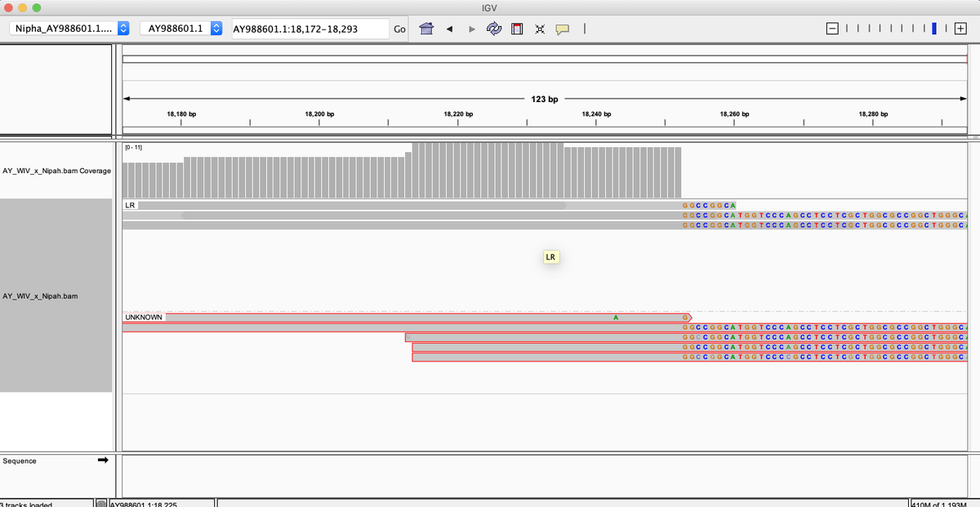980x507 pixels.
Task: Click the AY_WIV_x_Nipah.bam Coverage track label
Action: (56, 171)
